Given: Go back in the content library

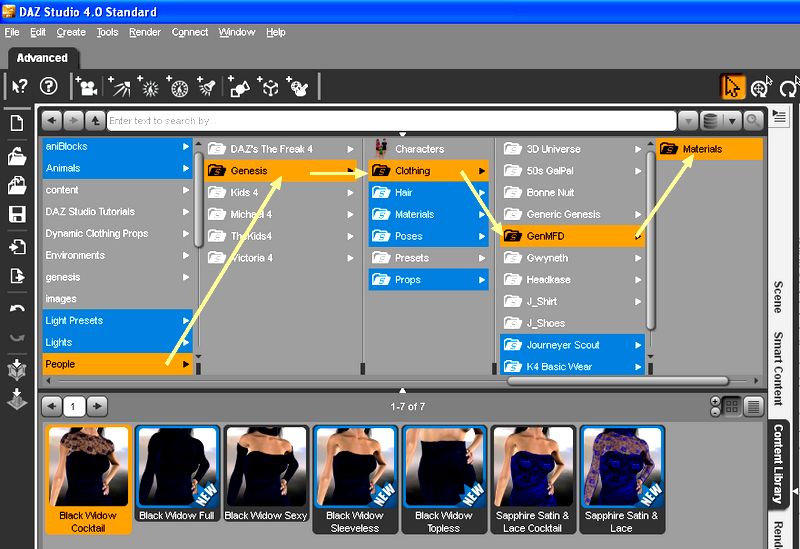Looking at the screenshot, I should 52,121.
